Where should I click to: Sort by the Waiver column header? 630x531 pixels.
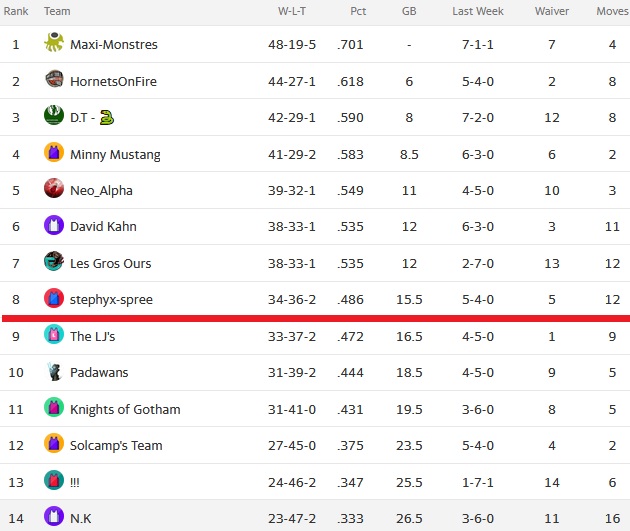click(x=552, y=11)
